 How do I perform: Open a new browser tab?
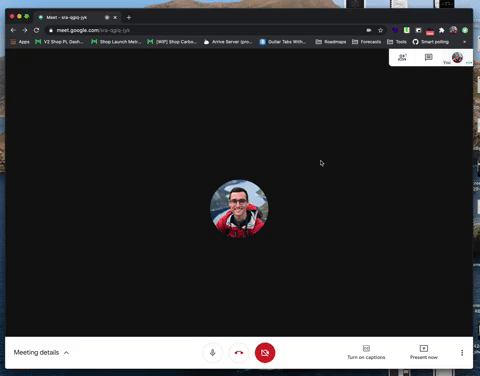click(x=129, y=17)
